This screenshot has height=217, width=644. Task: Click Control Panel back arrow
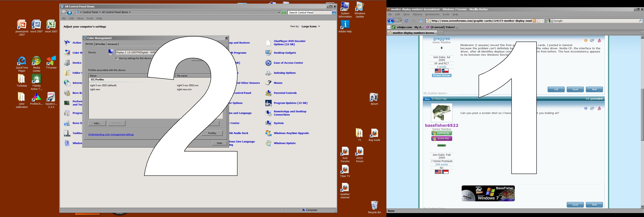tap(64, 12)
